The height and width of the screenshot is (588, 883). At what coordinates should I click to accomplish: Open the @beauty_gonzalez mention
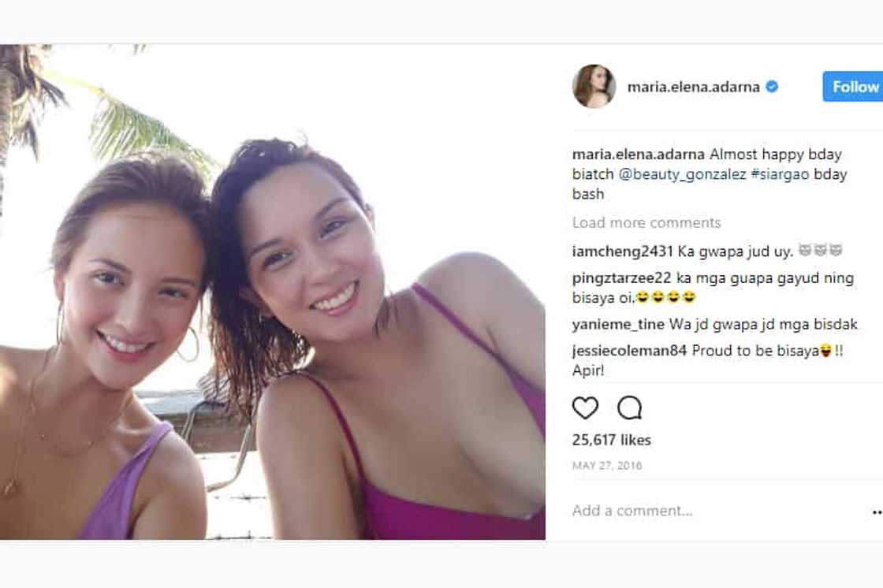tap(680, 174)
